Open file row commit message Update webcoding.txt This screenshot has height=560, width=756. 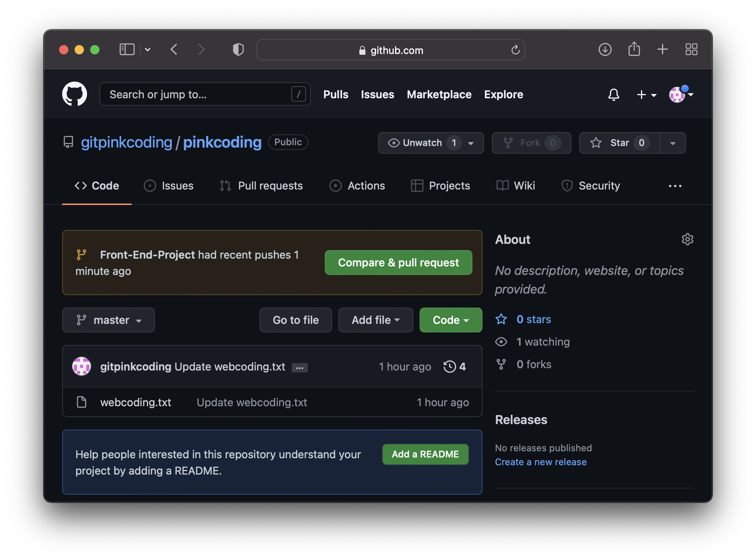click(252, 402)
